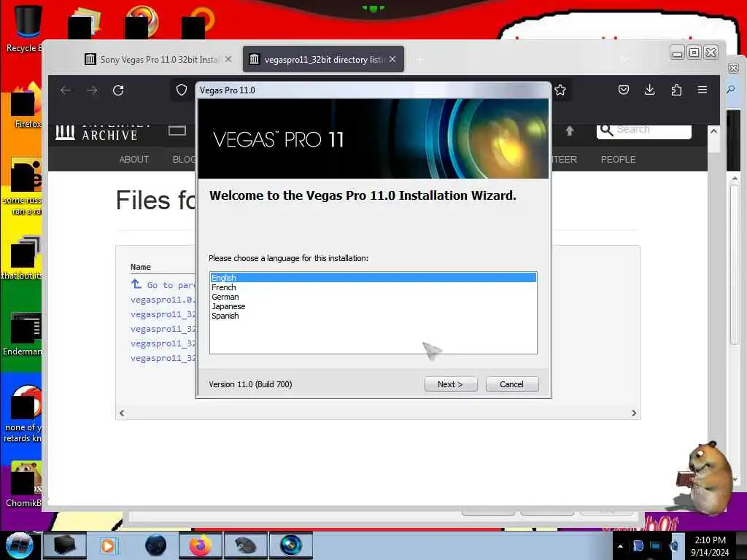This screenshot has width=747, height=560.
Task: Click the mouse device taskbar icon
Action: coord(246,545)
